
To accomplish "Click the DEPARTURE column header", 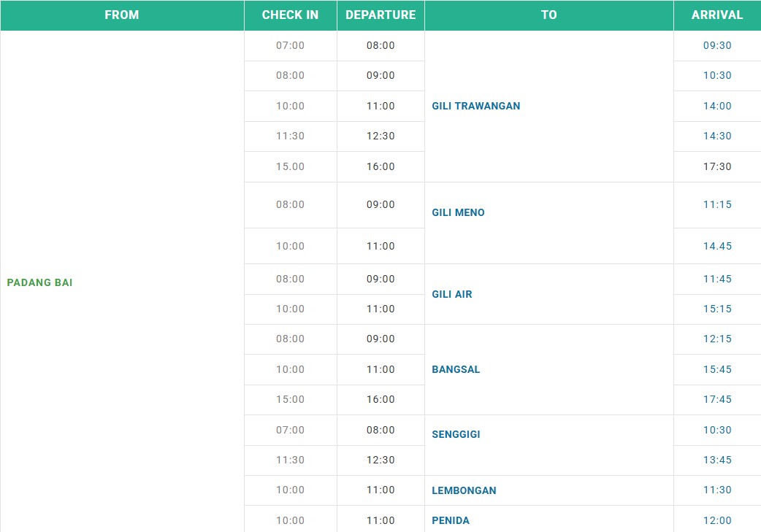I will click(x=380, y=15).
